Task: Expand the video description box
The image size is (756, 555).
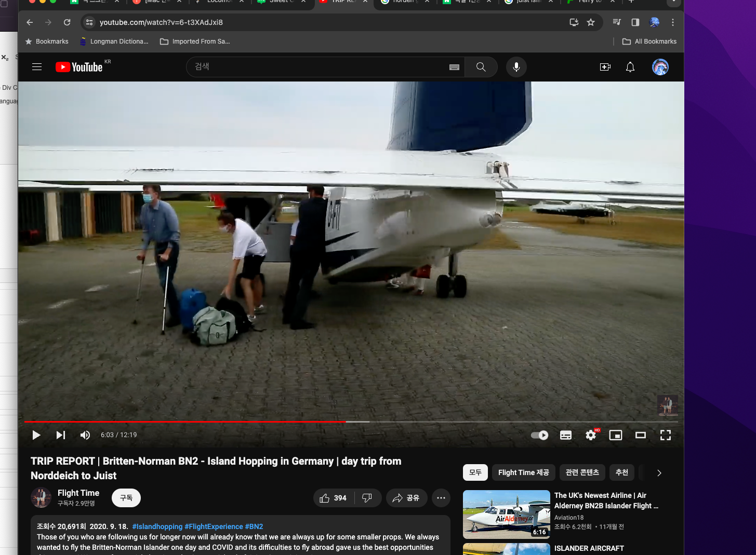Action: tap(241, 535)
